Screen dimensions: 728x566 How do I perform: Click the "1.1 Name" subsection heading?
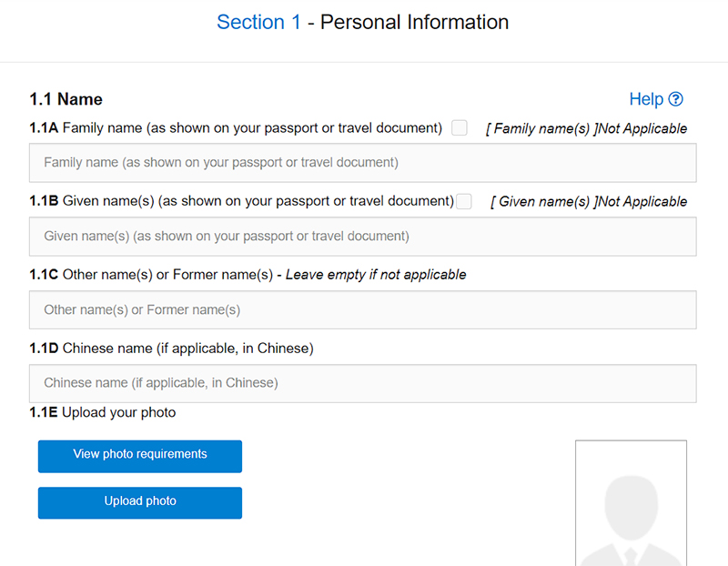(x=66, y=99)
